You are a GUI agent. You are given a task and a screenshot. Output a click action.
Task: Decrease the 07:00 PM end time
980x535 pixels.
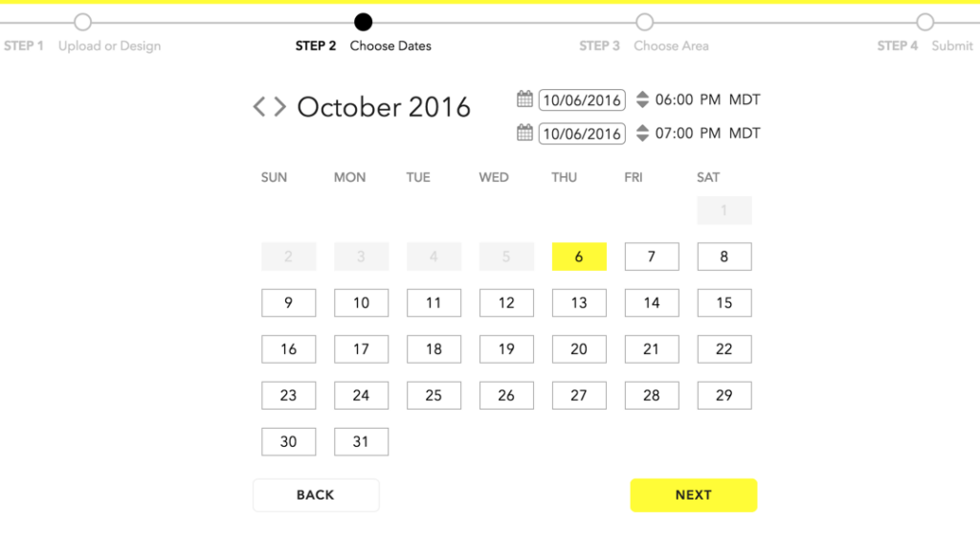click(642, 138)
